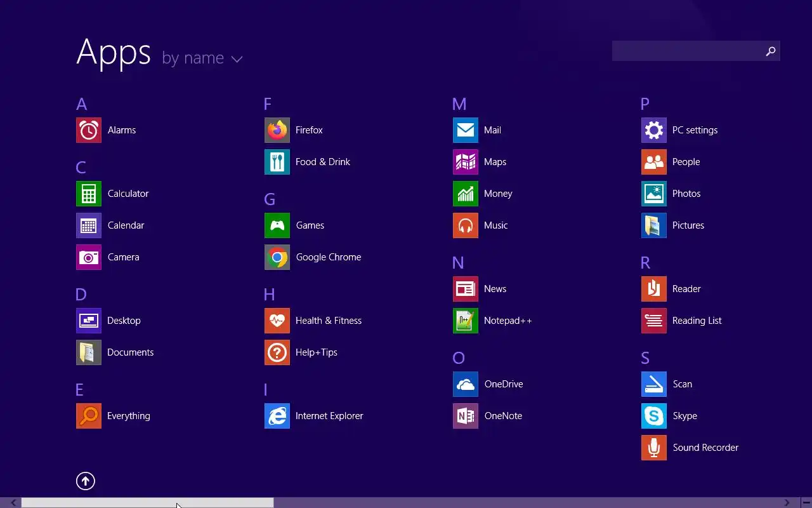Select the letter M group header
The width and height of the screenshot is (812, 508).
[459, 104]
